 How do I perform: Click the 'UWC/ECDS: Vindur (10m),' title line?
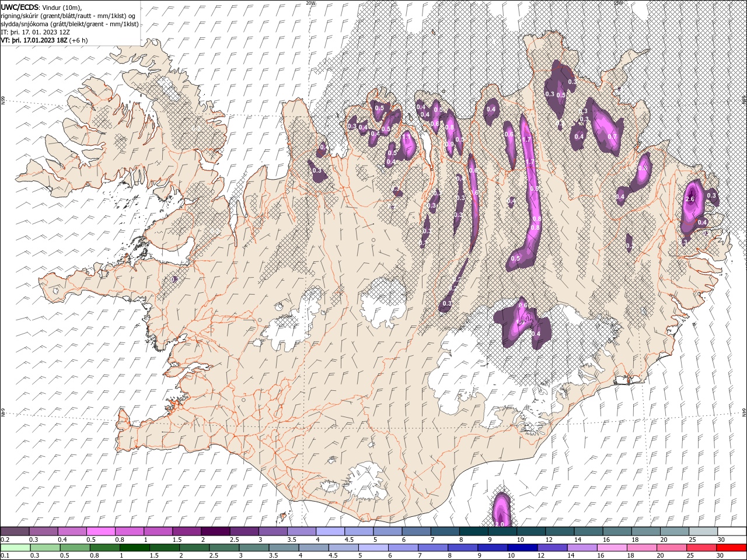[41, 7]
